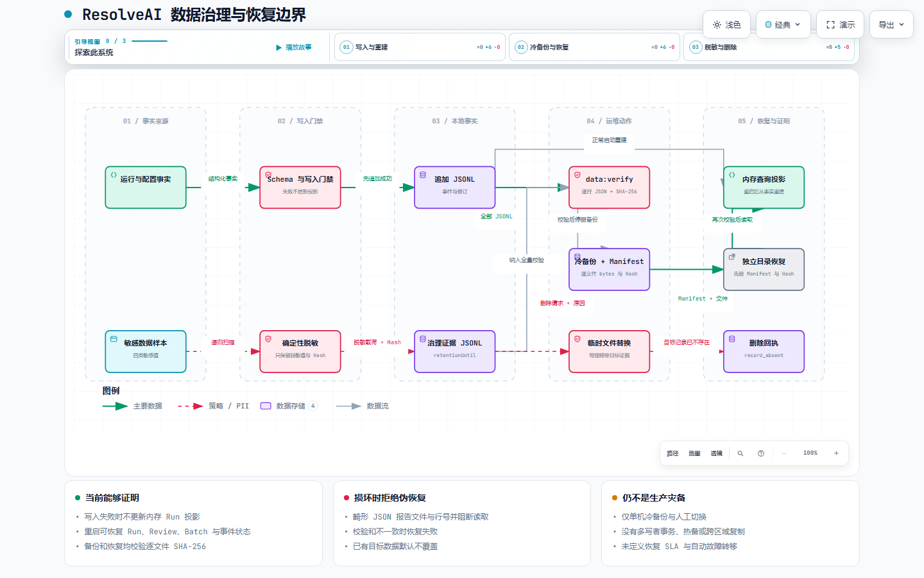
Task: Select the Schema 与写入门禁 node
Action: pyautogui.click(x=300, y=188)
